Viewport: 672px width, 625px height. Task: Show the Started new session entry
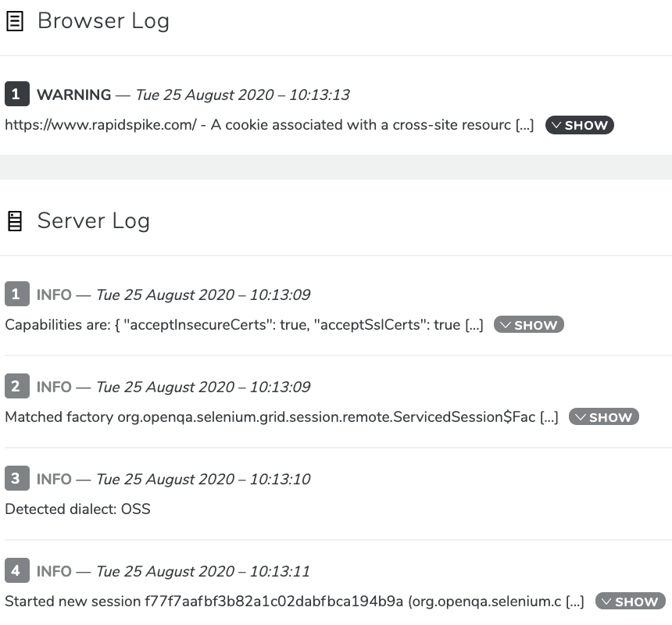pos(631,602)
